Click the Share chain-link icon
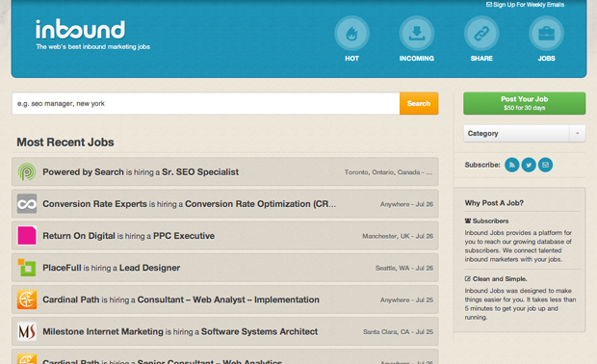This screenshot has height=364, width=597. pyautogui.click(x=481, y=34)
